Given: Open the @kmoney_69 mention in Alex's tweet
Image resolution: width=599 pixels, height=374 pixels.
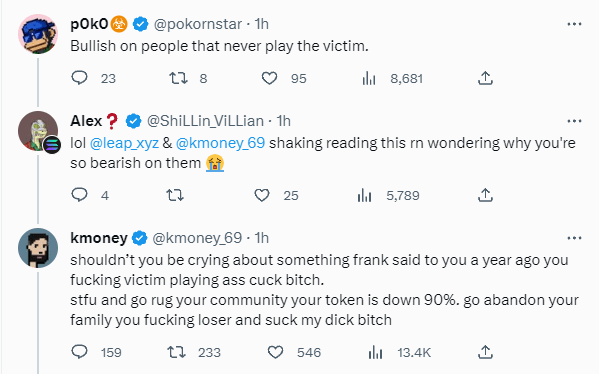Looking at the screenshot, I should [x=220, y=143].
